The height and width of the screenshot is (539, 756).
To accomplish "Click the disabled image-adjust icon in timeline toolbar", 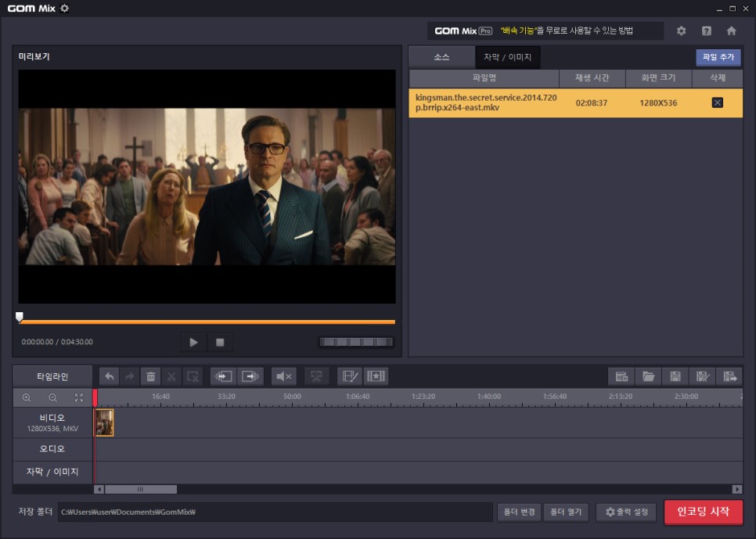I will (x=316, y=376).
